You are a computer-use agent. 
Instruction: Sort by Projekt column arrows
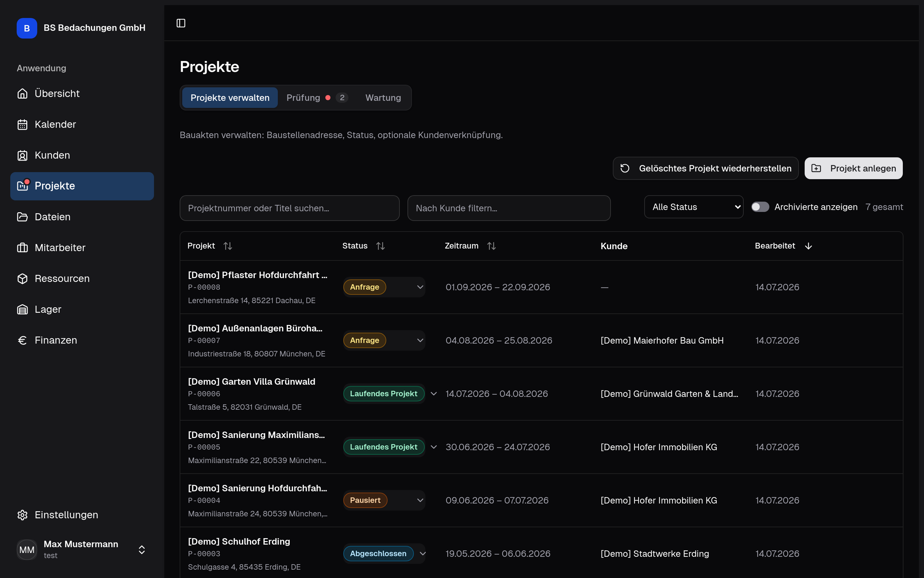click(x=228, y=246)
